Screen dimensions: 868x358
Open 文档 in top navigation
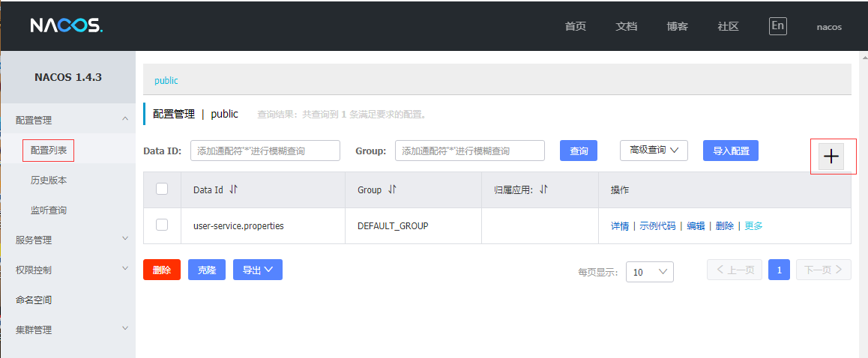[x=626, y=26]
